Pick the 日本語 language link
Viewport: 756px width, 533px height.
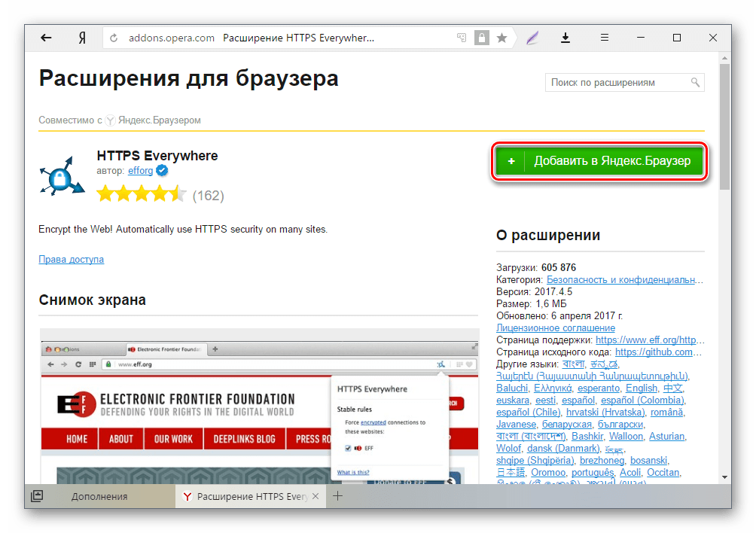coord(511,472)
